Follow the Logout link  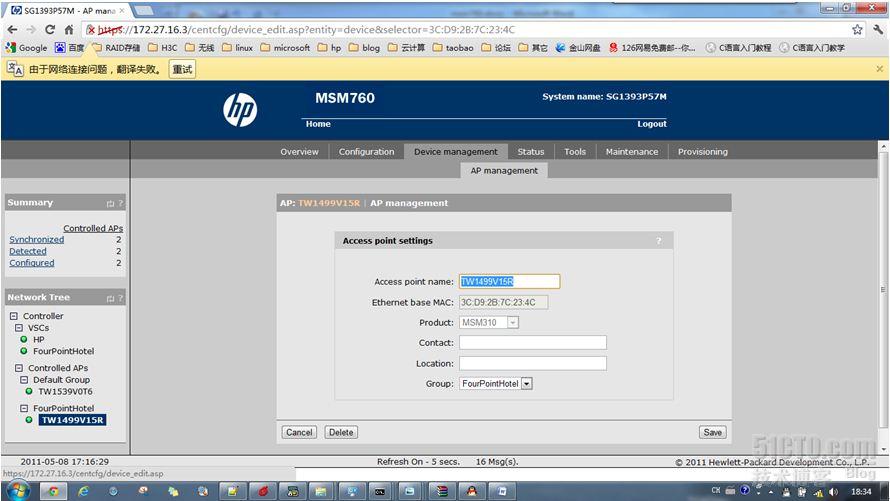tap(652, 124)
